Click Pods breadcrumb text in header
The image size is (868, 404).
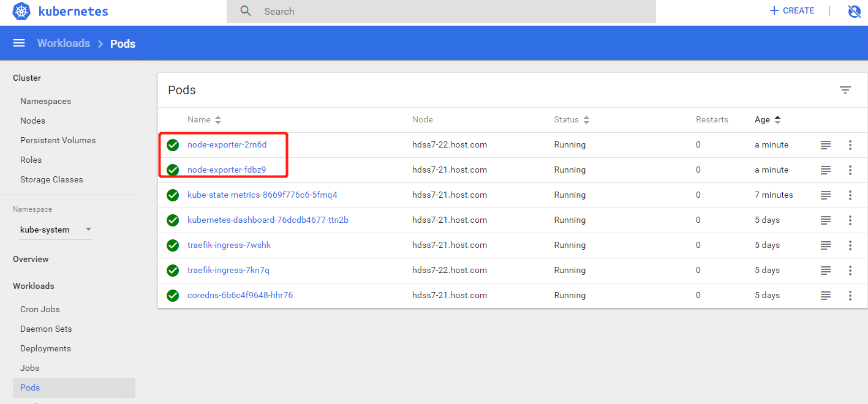coord(123,43)
